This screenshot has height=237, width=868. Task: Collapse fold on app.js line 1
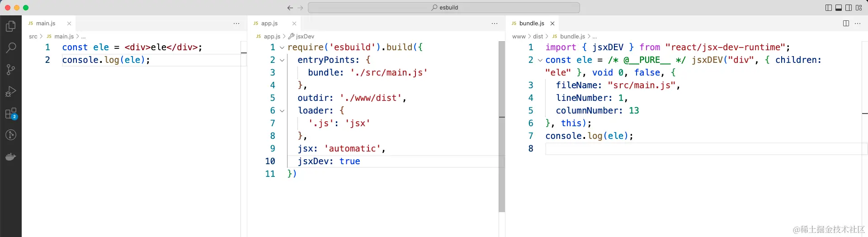(x=282, y=47)
